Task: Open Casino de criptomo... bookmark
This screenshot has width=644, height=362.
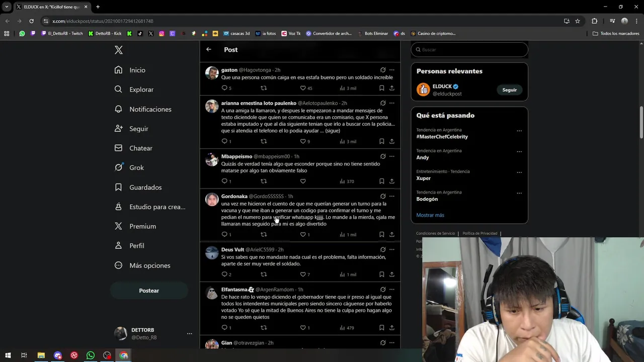Action: pos(433,34)
